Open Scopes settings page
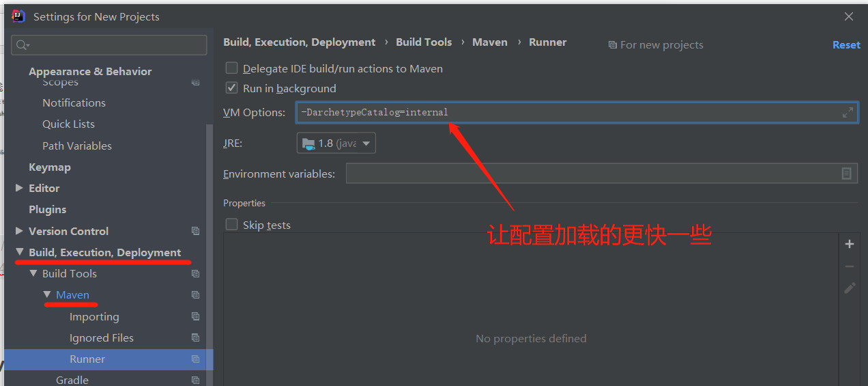This screenshot has height=386, width=868. pyautogui.click(x=60, y=83)
